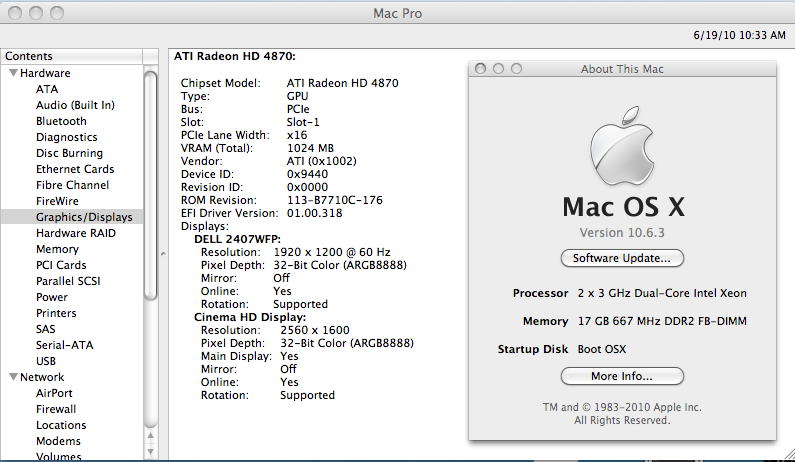Viewport: 795px width, 462px height.
Task: Select Power in Hardware list
Action: pos(52,297)
